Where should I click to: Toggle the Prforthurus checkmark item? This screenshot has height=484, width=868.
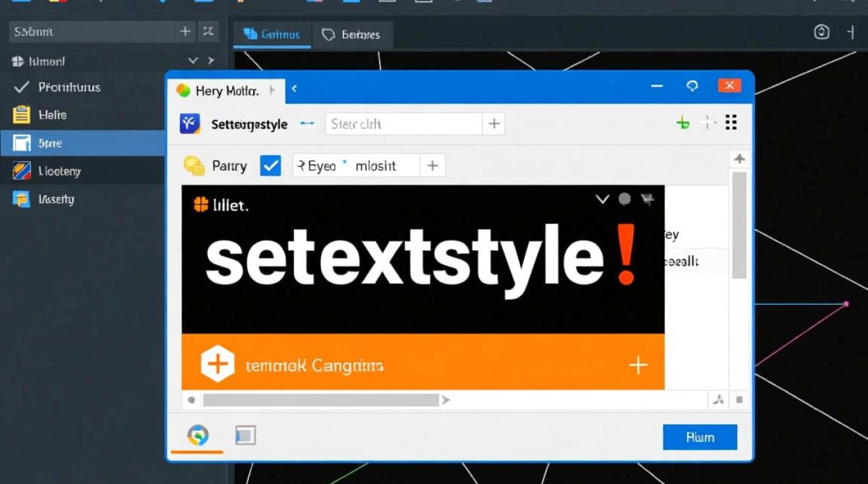[21, 87]
